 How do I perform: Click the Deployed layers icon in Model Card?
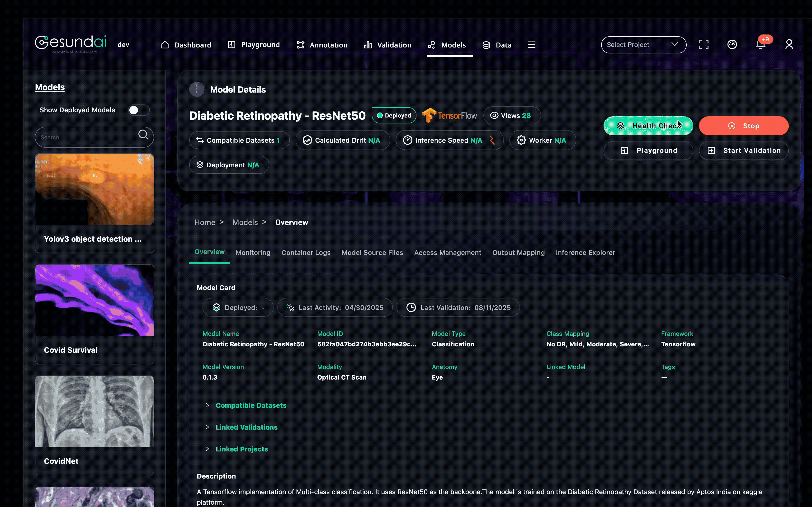[x=216, y=307]
